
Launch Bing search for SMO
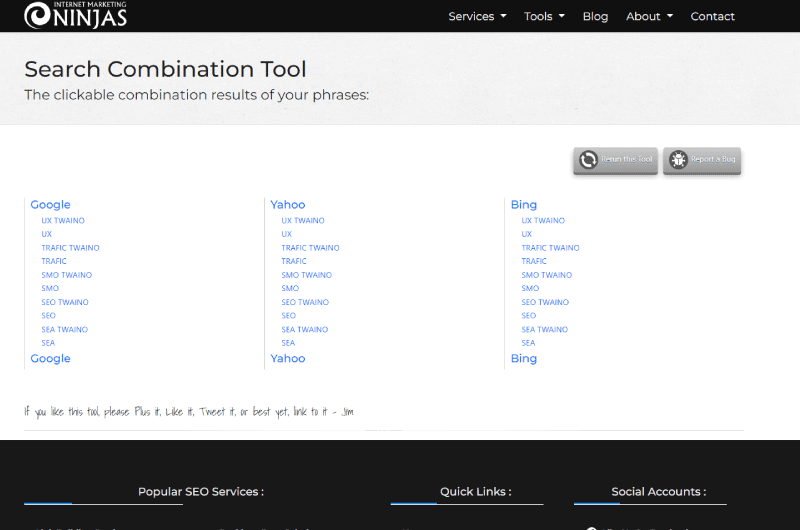pyautogui.click(x=530, y=288)
